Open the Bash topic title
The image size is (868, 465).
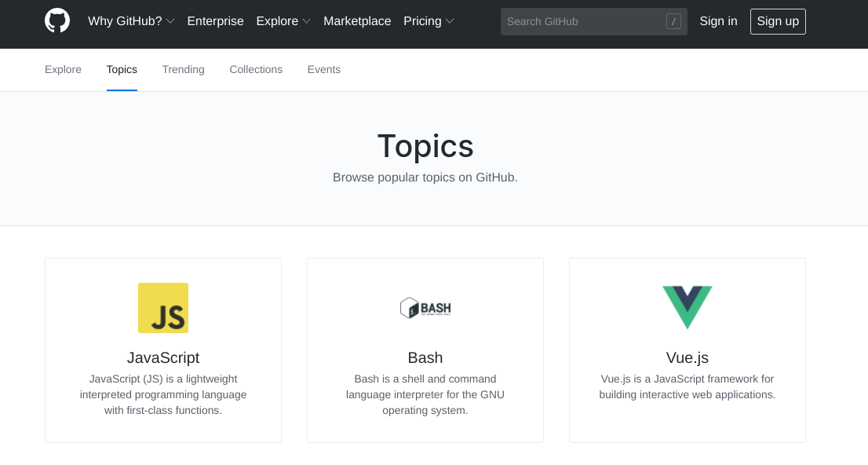pyautogui.click(x=425, y=357)
